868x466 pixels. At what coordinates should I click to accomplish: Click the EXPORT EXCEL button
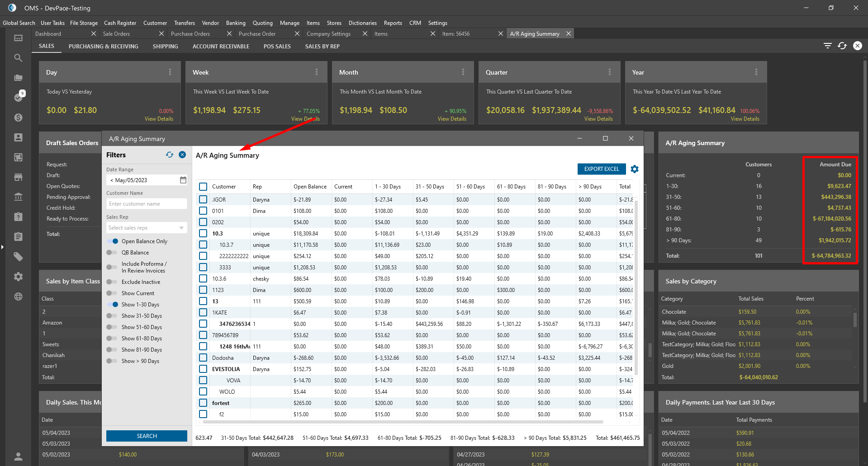coord(602,169)
